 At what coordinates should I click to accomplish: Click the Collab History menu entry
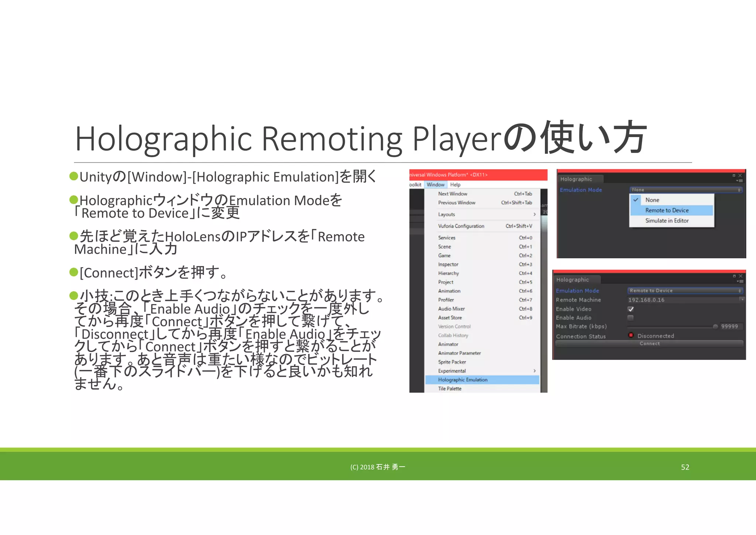[482, 335]
